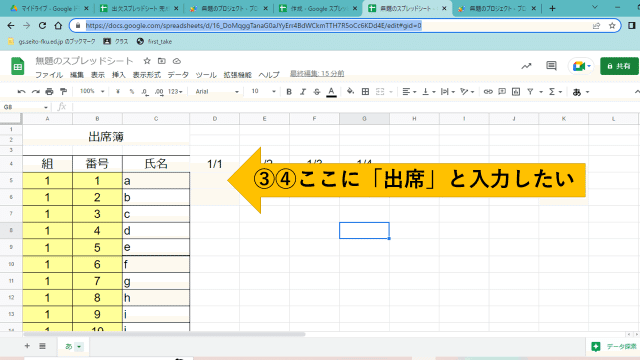Viewport: 640px width, 360px height.
Task: Open text color picker
Action: coord(331,92)
